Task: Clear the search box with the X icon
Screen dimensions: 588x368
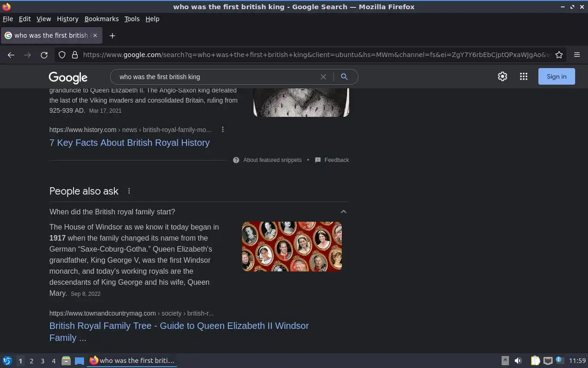Action: [323, 77]
